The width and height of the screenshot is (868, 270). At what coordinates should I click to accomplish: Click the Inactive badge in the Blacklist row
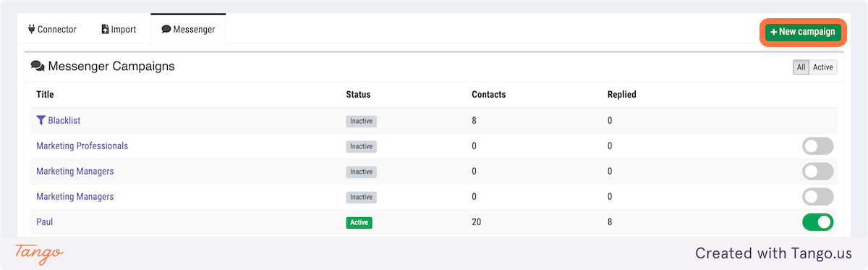pyautogui.click(x=361, y=121)
